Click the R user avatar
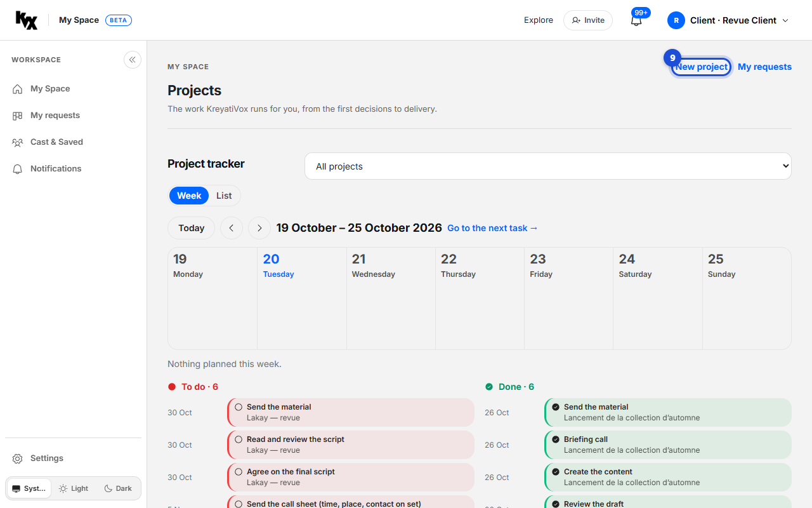812x508 pixels. 676,20
